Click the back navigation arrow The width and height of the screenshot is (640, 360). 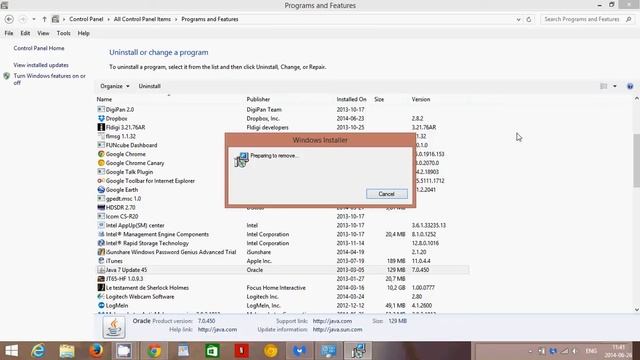coord(9,19)
